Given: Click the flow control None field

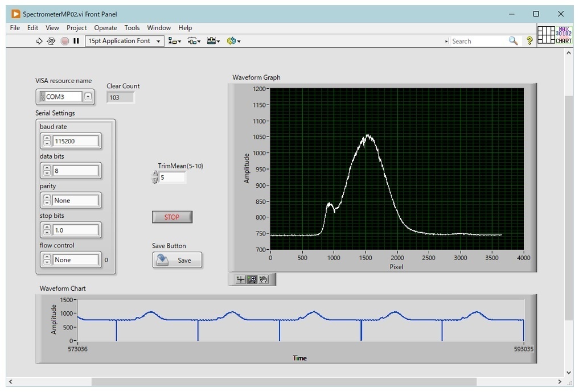Looking at the screenshot, I should pos(76,259).
